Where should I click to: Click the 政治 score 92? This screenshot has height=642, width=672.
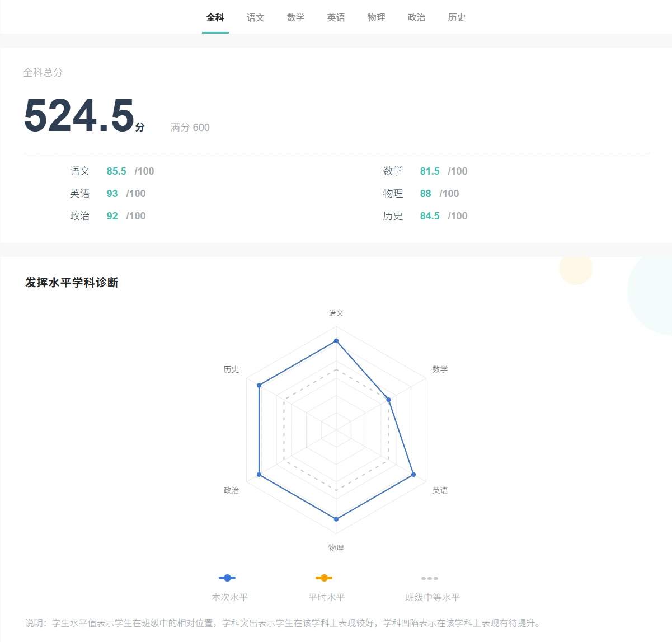[112, 216]
